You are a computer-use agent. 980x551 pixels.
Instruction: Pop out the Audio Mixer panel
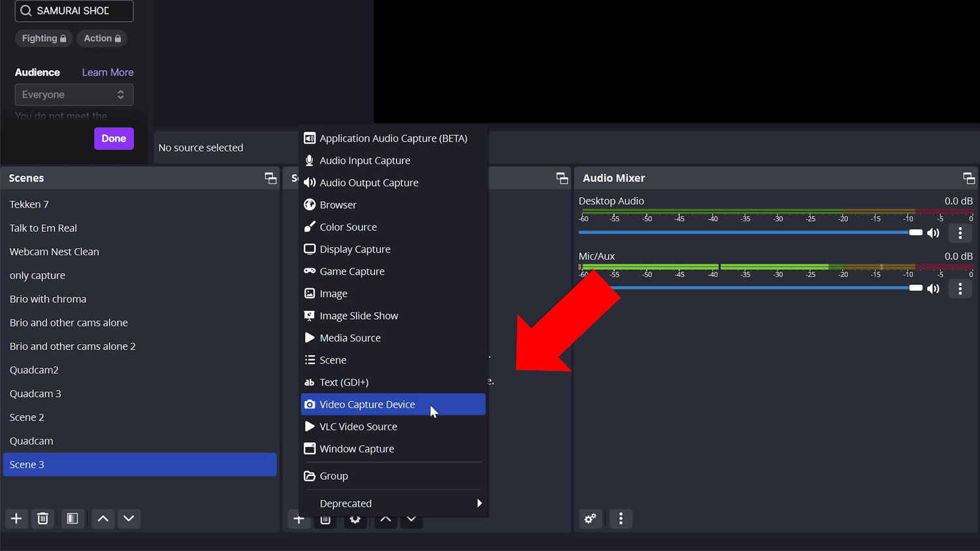(x=968, y=178)
